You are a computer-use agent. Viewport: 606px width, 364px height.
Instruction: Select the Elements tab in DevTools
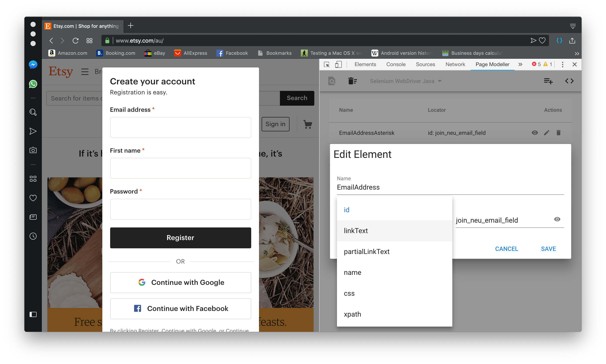[365, 64]
